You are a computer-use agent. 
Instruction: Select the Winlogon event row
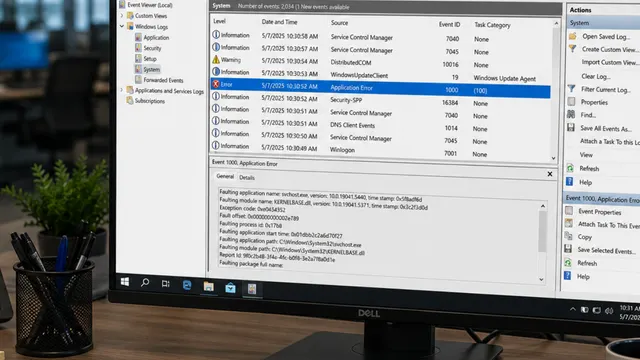tap(380, 150)
